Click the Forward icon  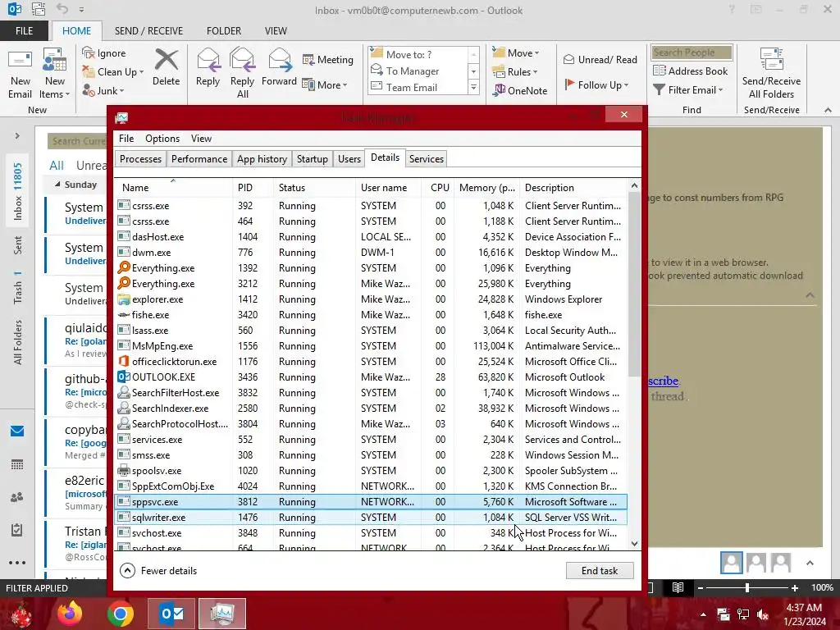[x=279, y=67]
